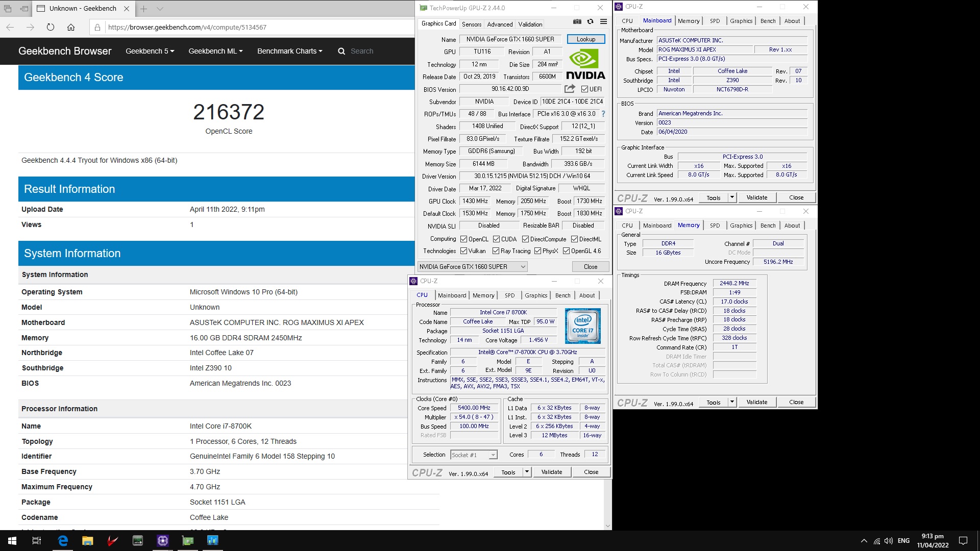Click BIOS version share/export icon
980x551 pixels.
pos(570,89)
